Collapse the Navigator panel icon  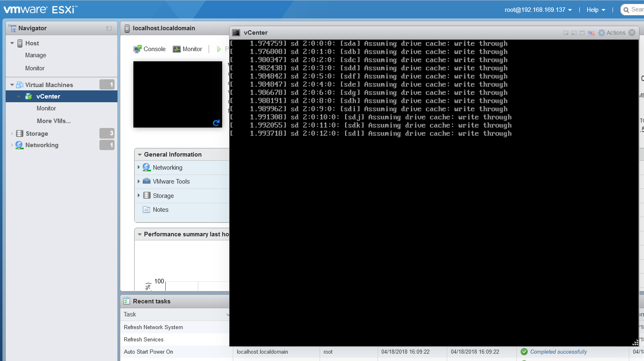109,28
